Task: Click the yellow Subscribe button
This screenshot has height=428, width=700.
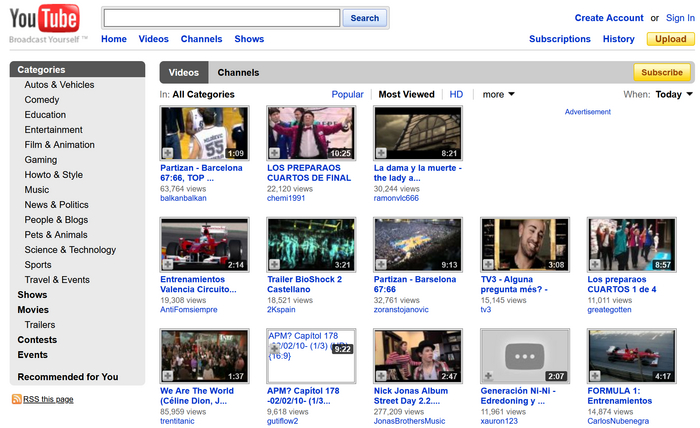Action: coord(662,72)
